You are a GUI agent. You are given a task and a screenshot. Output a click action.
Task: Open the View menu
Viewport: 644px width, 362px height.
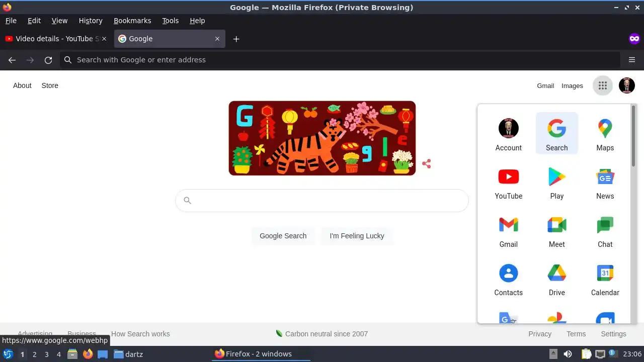[x=59, y=21]
